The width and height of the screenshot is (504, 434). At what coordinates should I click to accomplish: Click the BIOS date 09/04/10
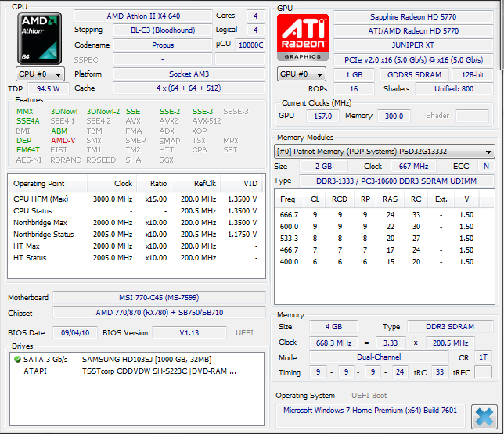point(75,332)
